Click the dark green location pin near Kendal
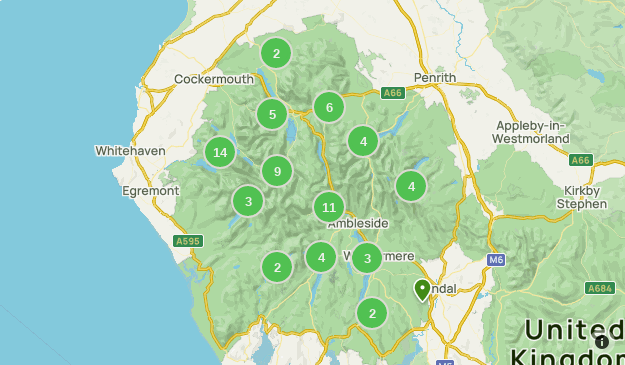The height and width of the screenshot is (365, 625). pyautogui.click(x=422, y=290)
